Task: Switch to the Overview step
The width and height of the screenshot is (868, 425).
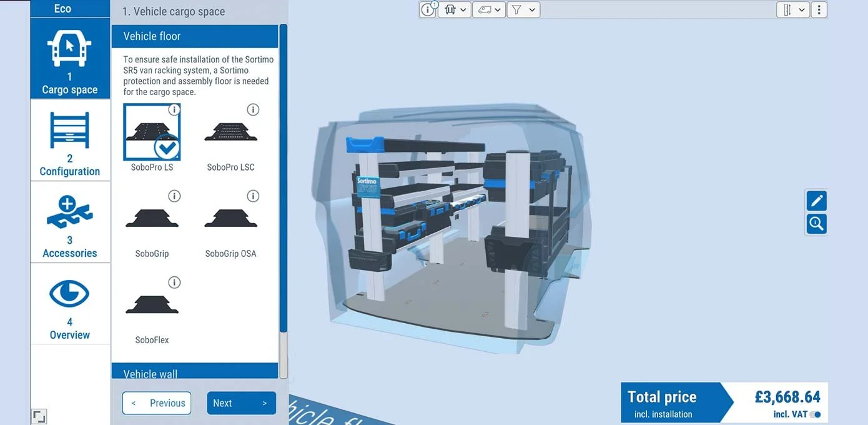Action: coord(70,304)
